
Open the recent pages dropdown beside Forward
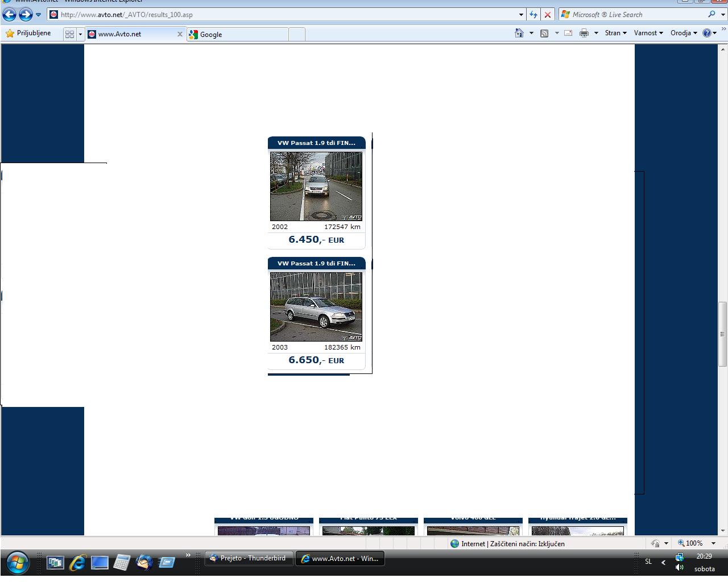click(x=38, y=15)
